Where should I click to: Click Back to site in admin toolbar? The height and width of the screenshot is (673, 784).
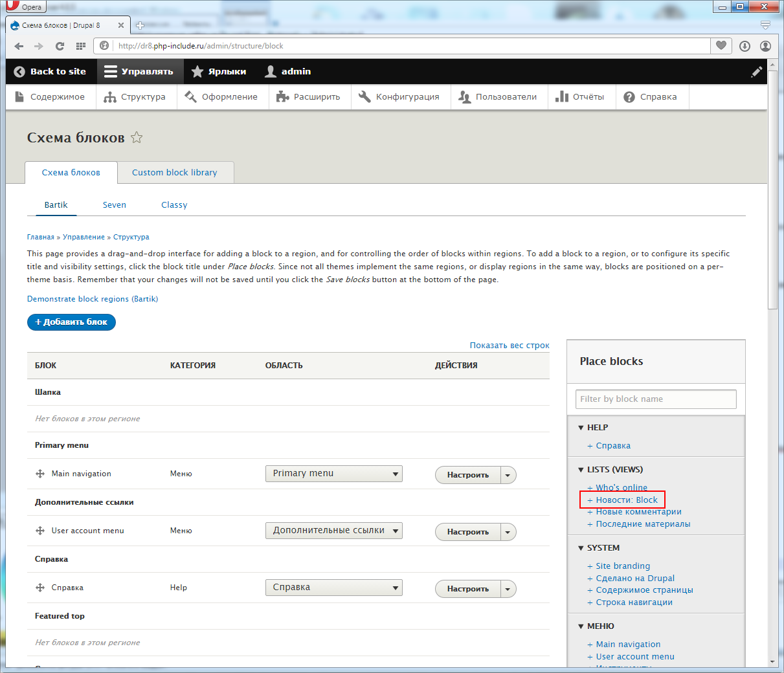click(x=50, y=72)
